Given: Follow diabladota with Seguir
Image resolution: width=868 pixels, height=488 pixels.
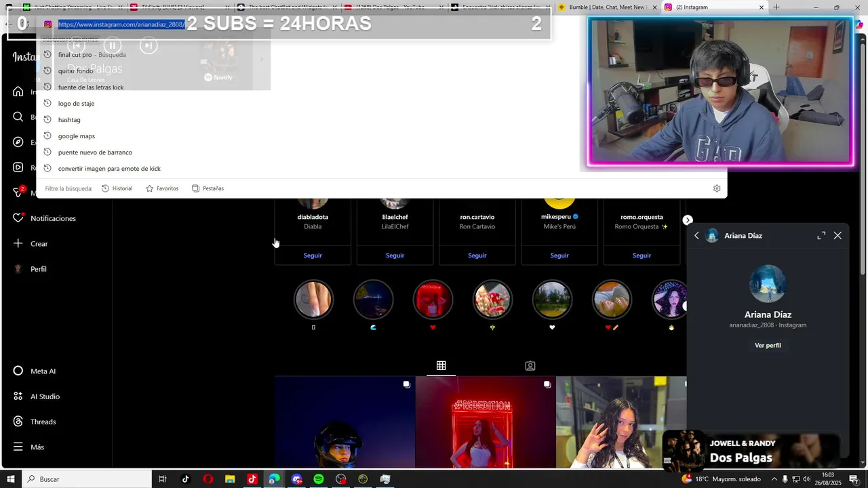Looking at the screenshot, I should [313, 256].
